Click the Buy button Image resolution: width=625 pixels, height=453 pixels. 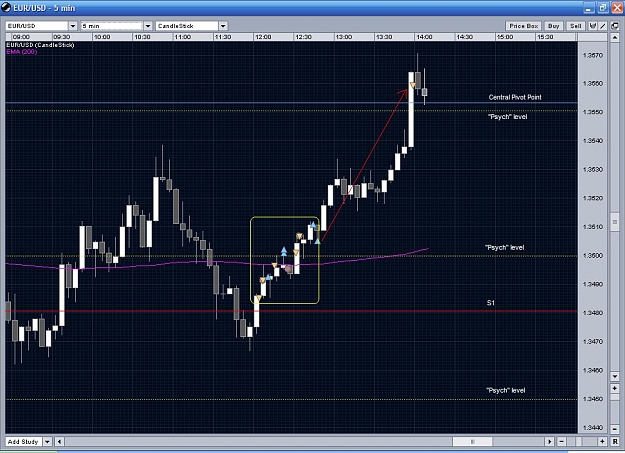tap(553, 26)
